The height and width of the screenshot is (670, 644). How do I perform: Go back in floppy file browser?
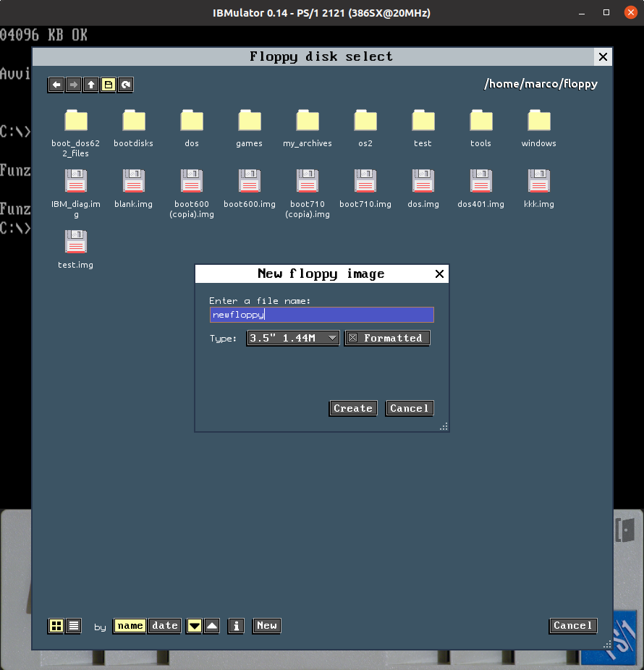56,85
